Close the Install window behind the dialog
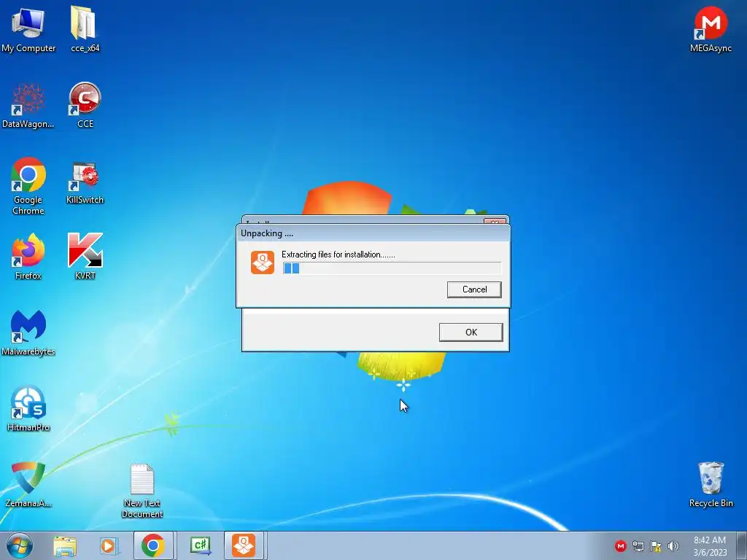Image resolution: width=747 pixels, height=560 pixels. click(x=495, y=222)
